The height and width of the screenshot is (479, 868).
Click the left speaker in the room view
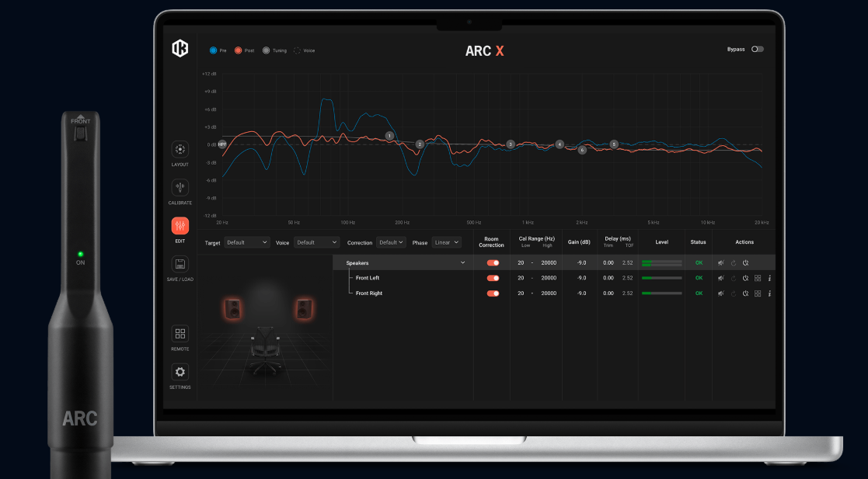(232, 309)
